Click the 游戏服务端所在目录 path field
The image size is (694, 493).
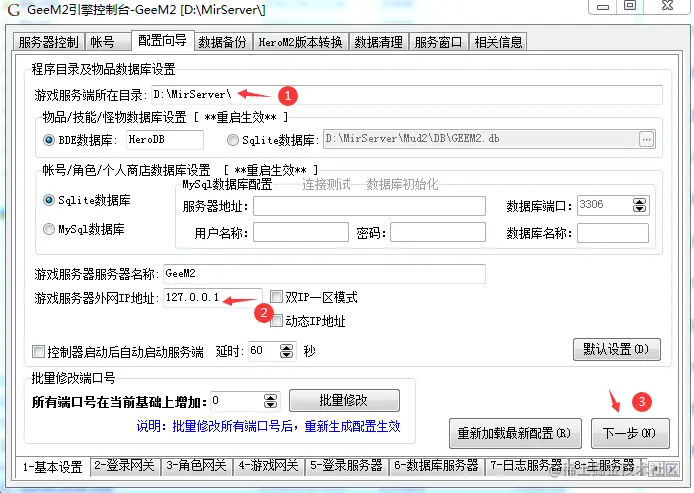406,95
